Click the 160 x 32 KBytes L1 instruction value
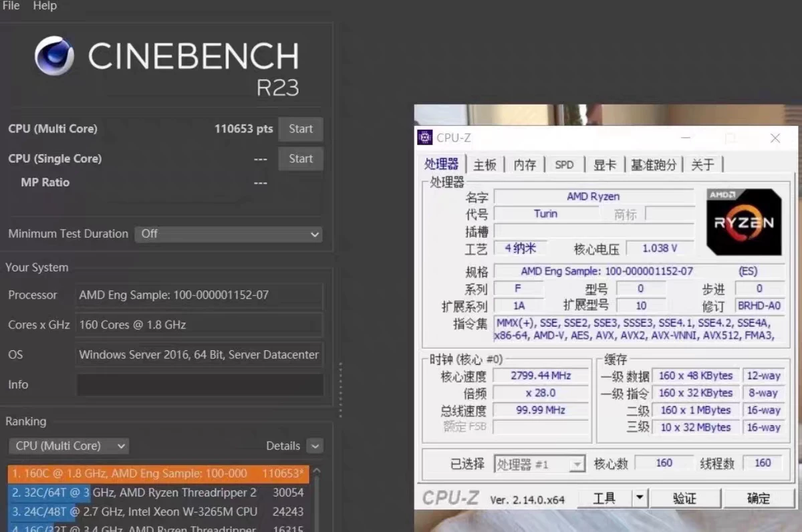Viewport: 802px width, 532px height. pyautogui.click(x=696, y=393)
